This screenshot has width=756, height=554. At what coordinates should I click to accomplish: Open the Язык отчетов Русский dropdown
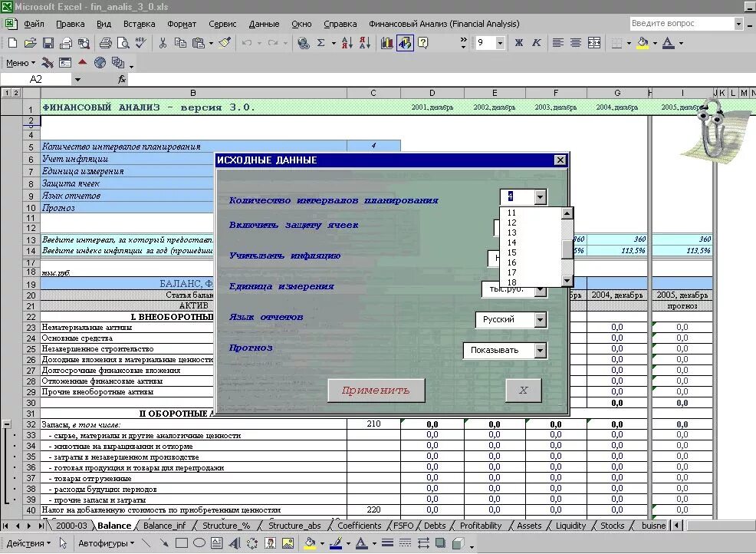pos(540,319)
